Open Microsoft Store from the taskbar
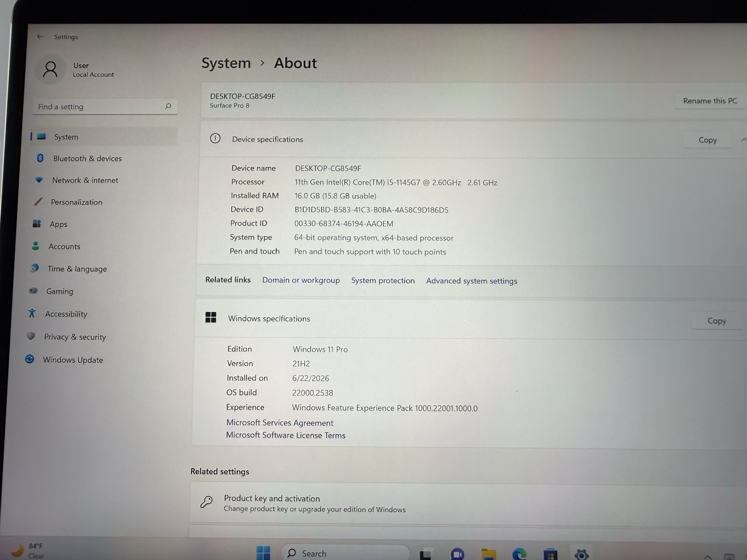747x560 pixels. pyautogui.click(x=550, y=554)
